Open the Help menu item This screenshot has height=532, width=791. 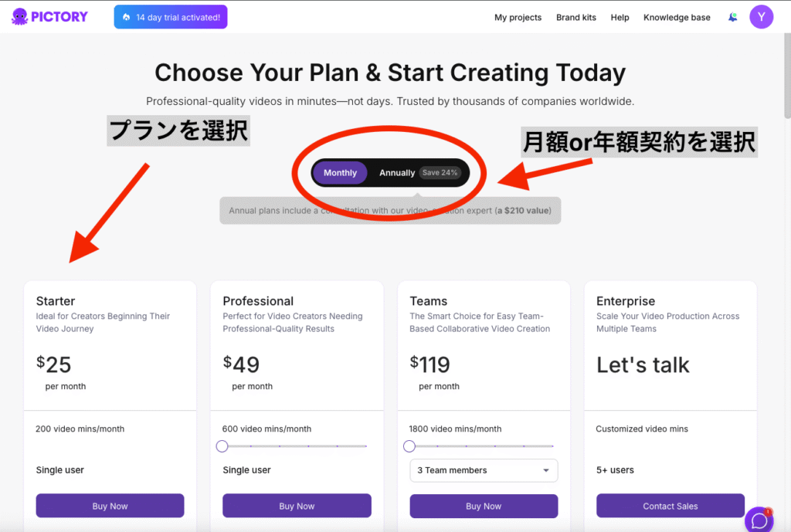coord(620,17)
